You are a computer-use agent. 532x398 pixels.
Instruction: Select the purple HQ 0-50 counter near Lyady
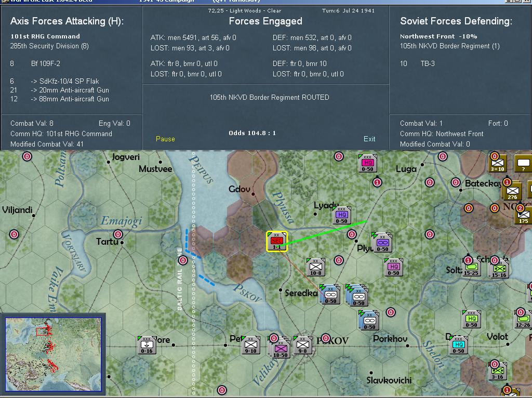(341, 215)
